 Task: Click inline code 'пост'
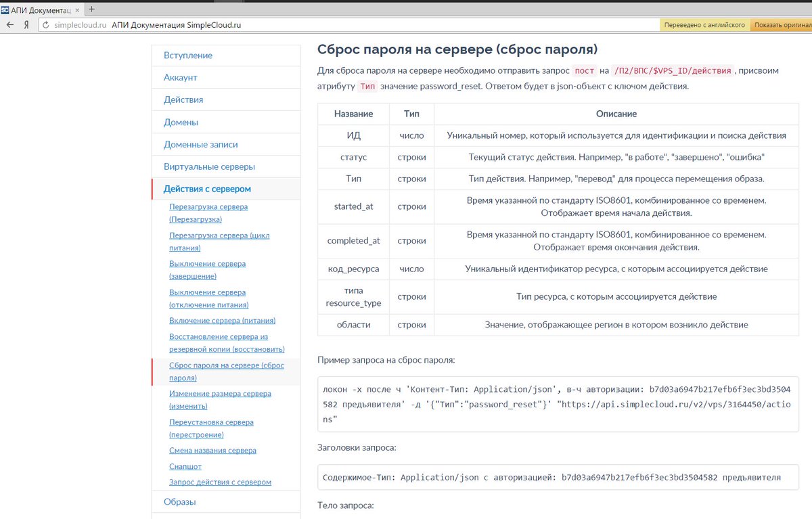point(585,71)
